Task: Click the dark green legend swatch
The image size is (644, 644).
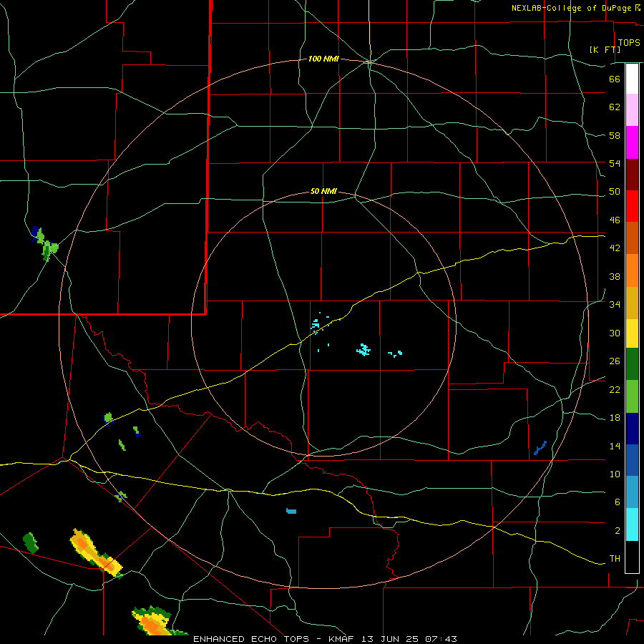Action: pos(632,364)
